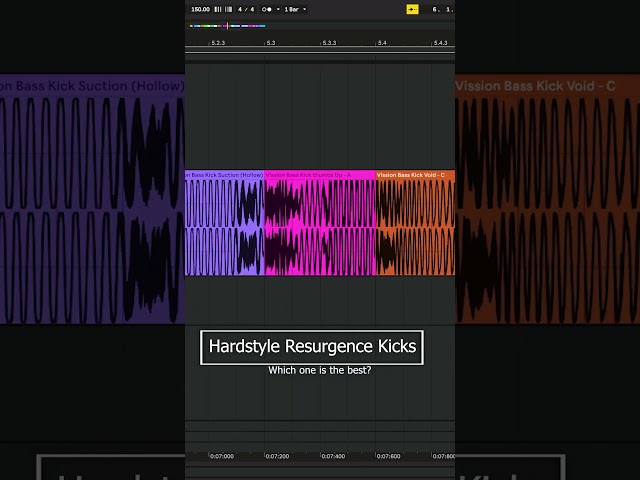The height and width of the screenshot is (480, 640).
Task: Click the purple clip's waveform
Action: pyautogui.click(x=224, y=227)
